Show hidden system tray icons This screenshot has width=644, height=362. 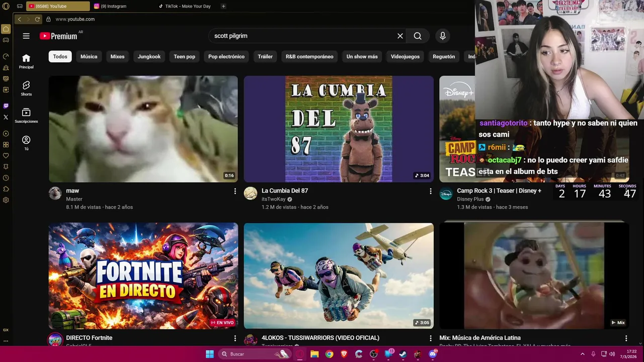583,354
